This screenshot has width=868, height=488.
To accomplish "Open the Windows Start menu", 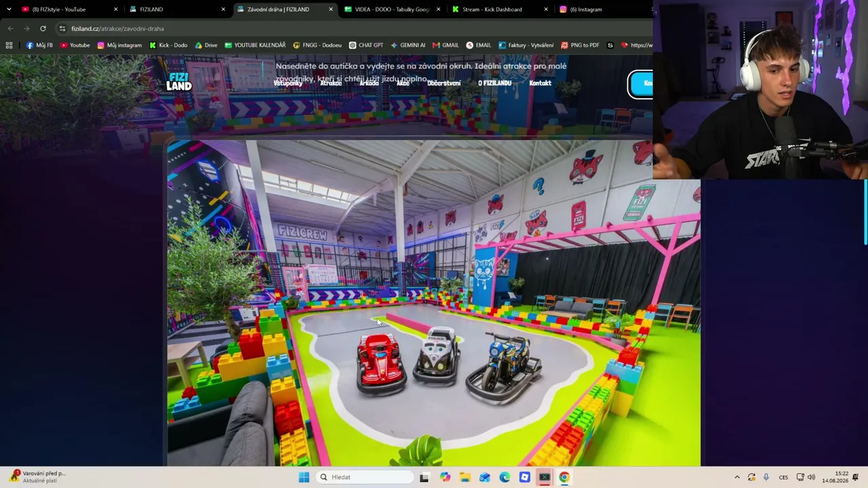I will click(x=304, y=477).
